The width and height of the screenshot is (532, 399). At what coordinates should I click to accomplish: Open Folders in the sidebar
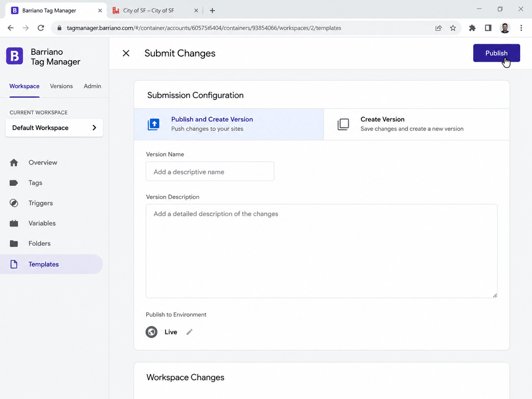(x=51, y=243)
